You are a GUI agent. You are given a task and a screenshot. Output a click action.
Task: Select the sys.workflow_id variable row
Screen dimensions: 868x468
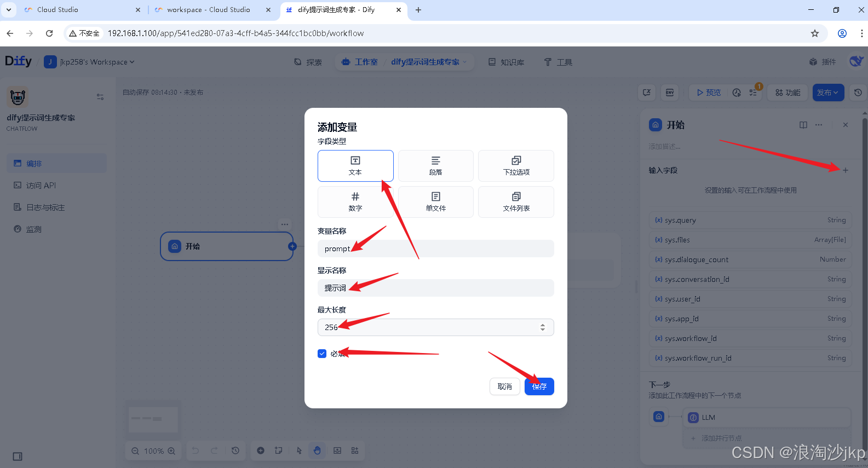[750, 338]
